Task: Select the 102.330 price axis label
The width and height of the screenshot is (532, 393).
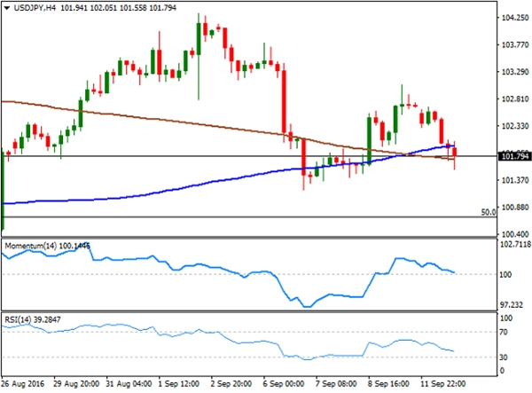Action: click(x=515, y=126)
